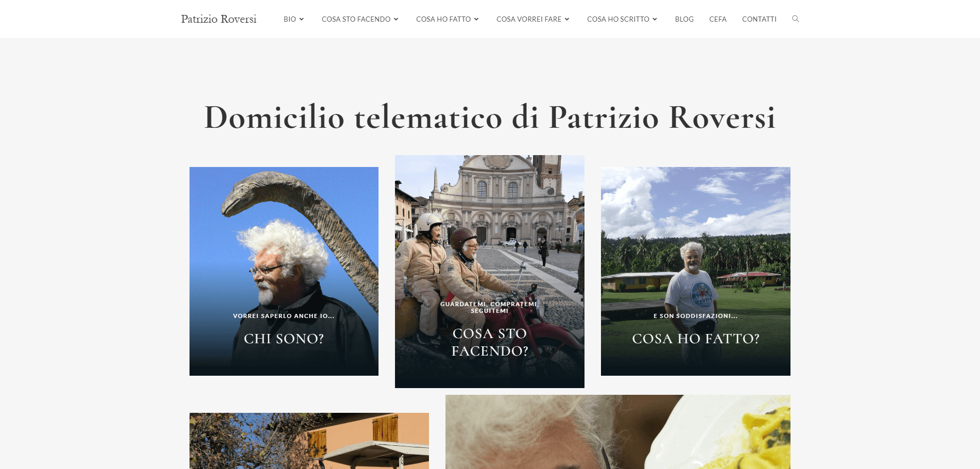
Task: Click the E SON SODDISFAZIONI caption
Action: click(696, 316)
